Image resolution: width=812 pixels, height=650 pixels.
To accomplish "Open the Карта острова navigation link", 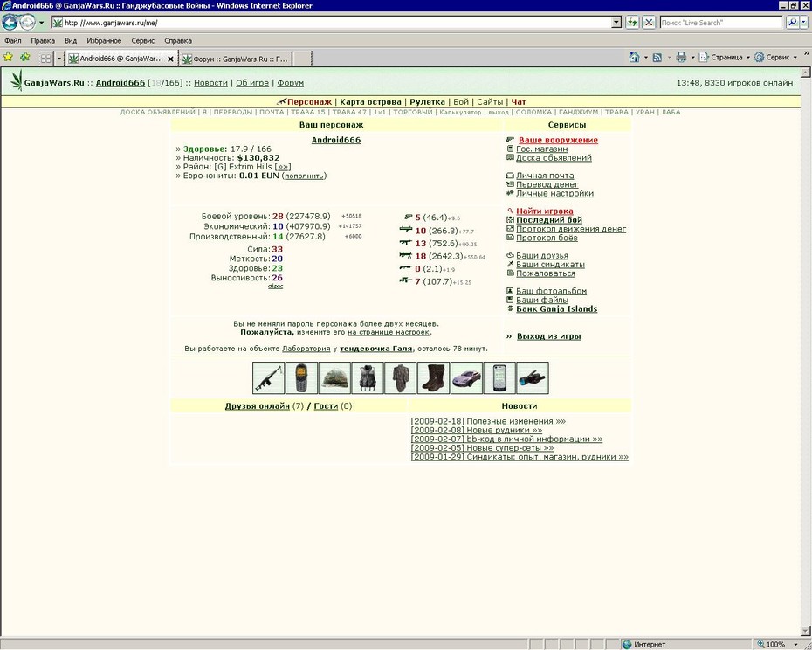I will point(370,102).
